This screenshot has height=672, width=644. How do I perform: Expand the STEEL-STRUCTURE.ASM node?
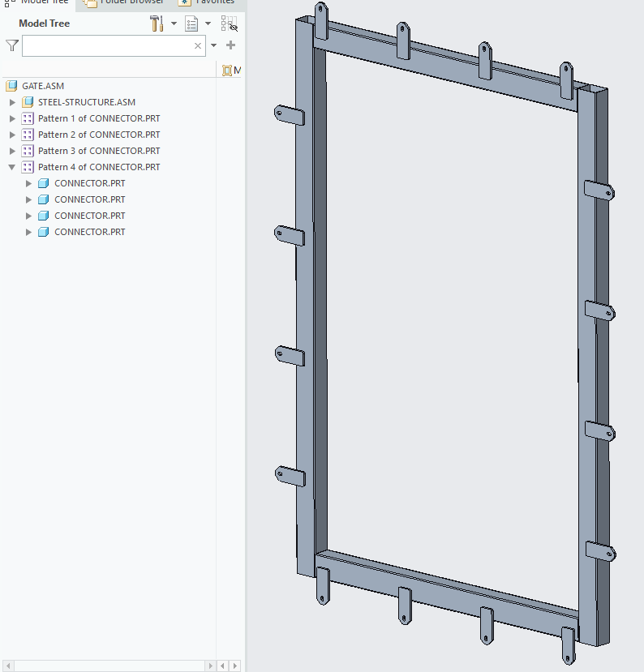pos(12,102)
